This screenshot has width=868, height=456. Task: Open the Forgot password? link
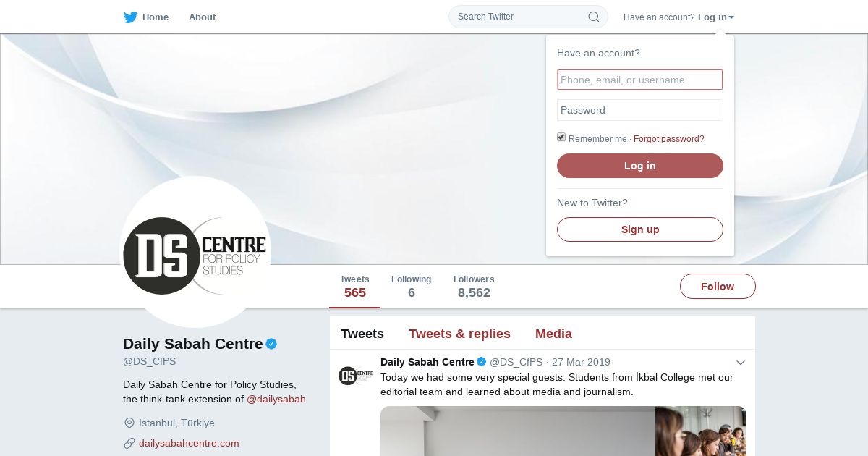coord(669,139)
